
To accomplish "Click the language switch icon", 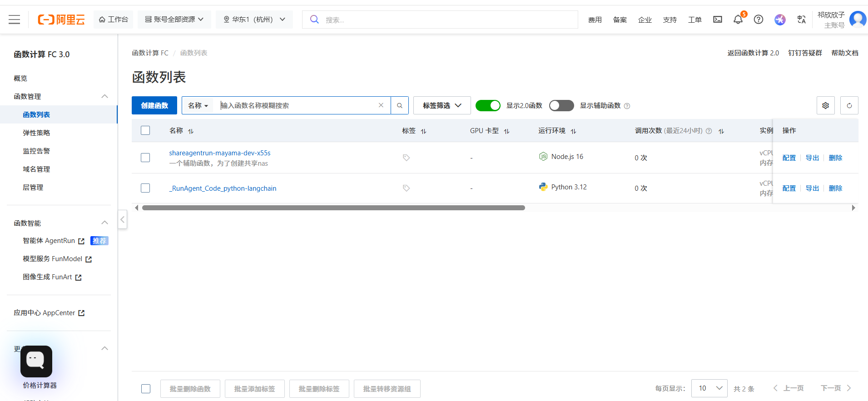I will click(x=801, y=20).
